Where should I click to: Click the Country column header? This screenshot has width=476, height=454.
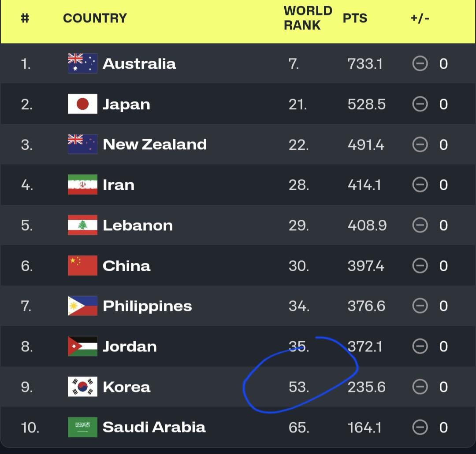click(95, 18)
